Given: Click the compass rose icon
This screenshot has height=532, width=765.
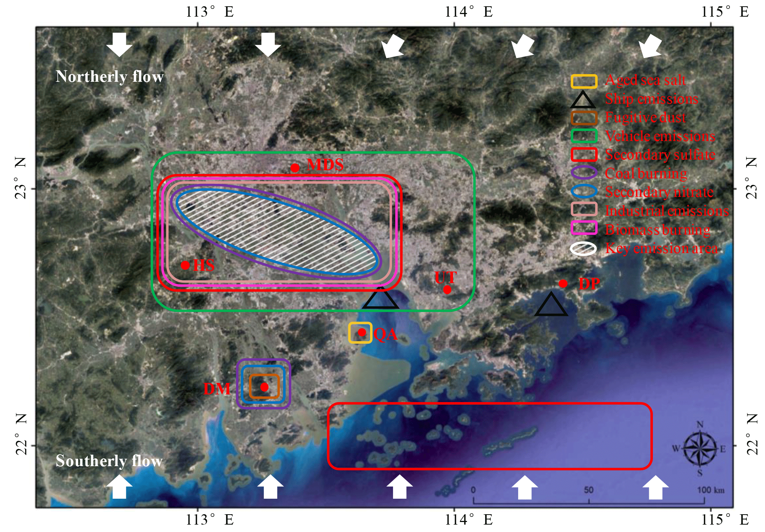Looking at the screenshot, I should coord(699,449).
